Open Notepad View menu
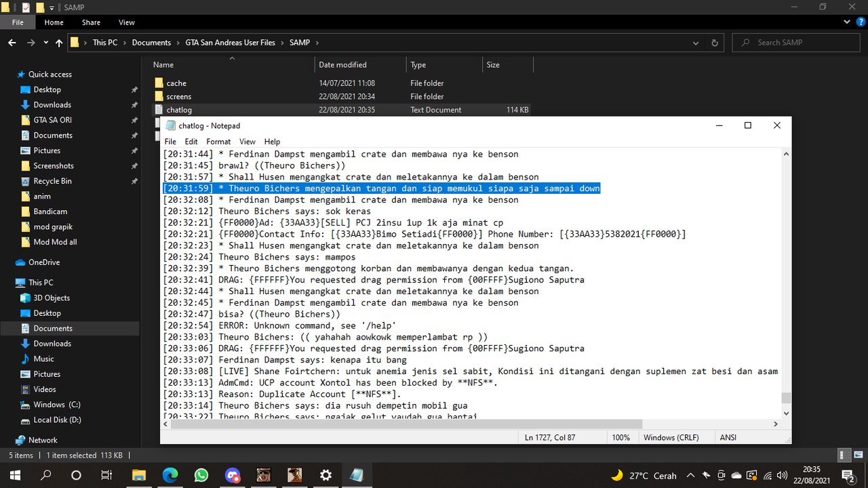Viewport: 868px width, 488px height. (x=248, y=142)
